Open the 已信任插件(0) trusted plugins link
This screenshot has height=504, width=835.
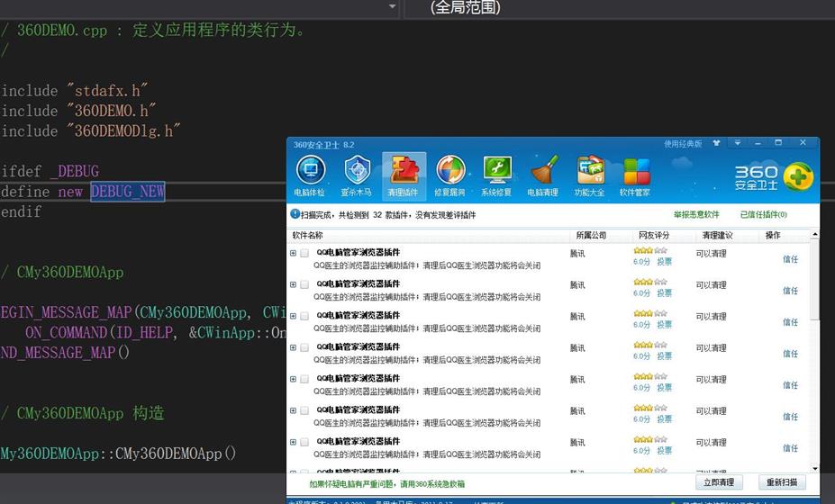764,214
